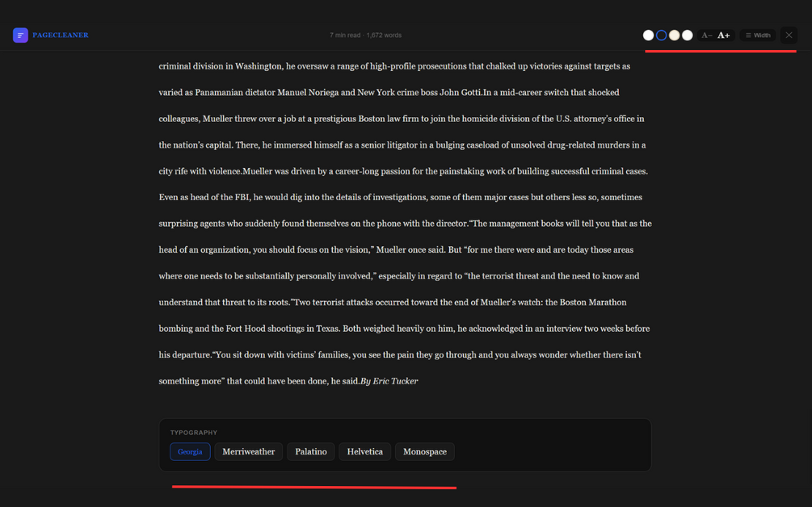Viewport: 812px width, 507px height.
Task: Switch typography to Monospace
Action: (x=425, y=451)
